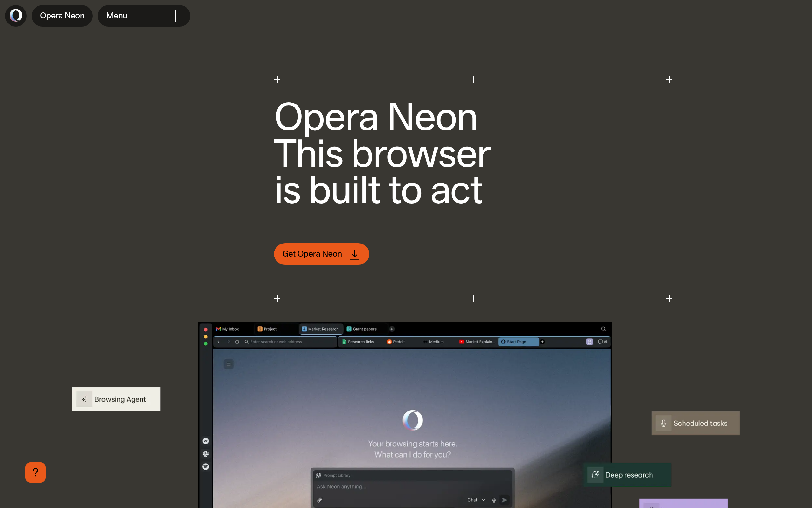The height and width of the screenshot is (508, 812).
Task: Go forward with the forward arrow
Action: pyautogui.click(x=228, y=342)
